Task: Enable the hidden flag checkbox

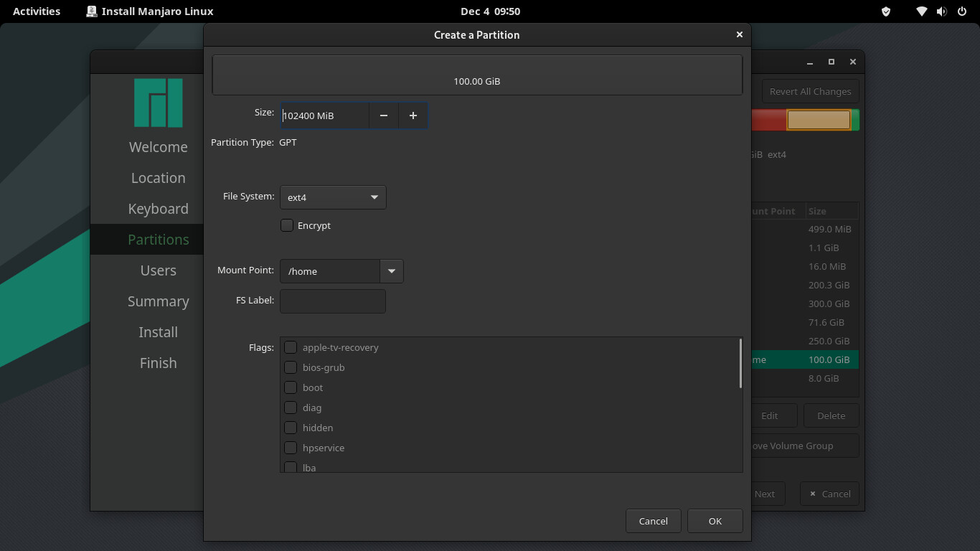Action: click(291, 428)
